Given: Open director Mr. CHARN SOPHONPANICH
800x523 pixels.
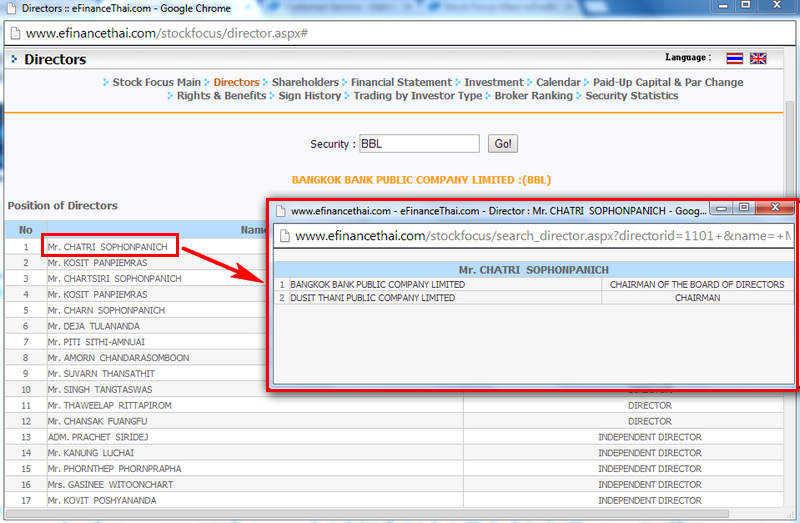Looking at the screenshot, I should (x=106, y=310).
